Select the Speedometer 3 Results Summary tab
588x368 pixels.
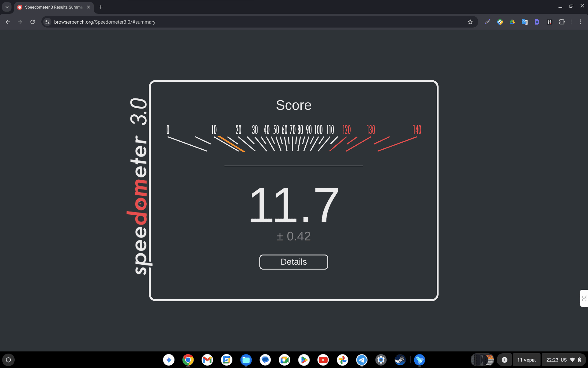click(x=54, y=7)
